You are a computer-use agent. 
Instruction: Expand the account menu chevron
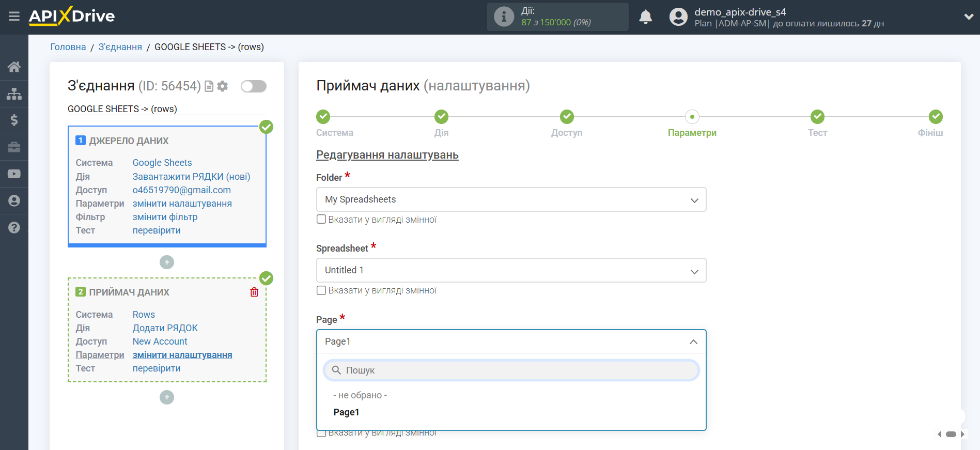[x=969, y=17]
